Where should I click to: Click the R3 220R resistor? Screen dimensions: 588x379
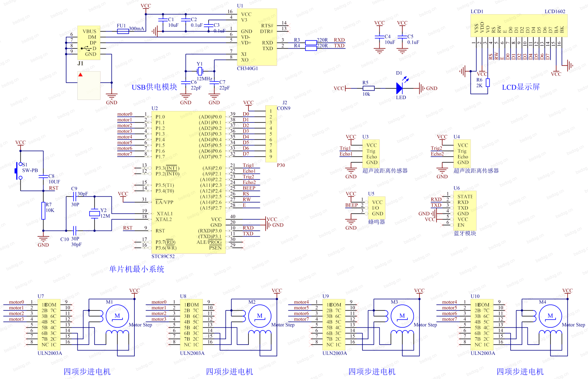click(x=311, y=43)
